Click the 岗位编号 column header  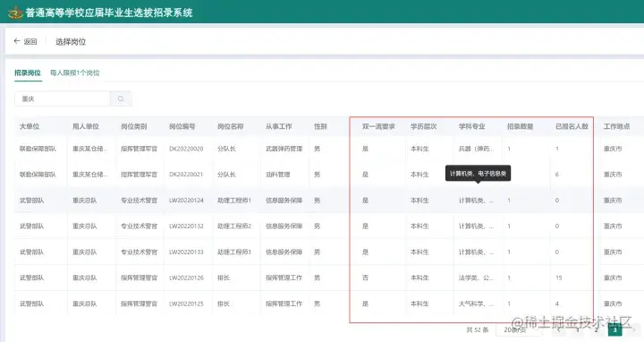182,126
